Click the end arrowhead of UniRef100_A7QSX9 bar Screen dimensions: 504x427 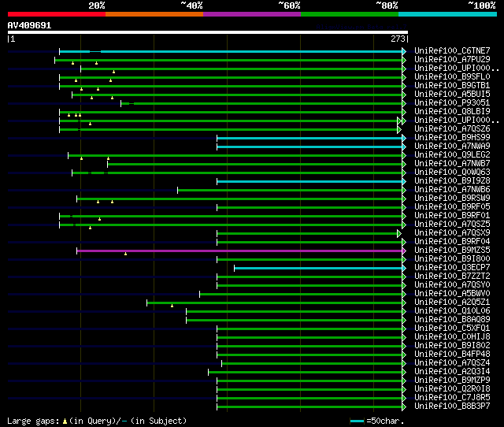(399, 233)
